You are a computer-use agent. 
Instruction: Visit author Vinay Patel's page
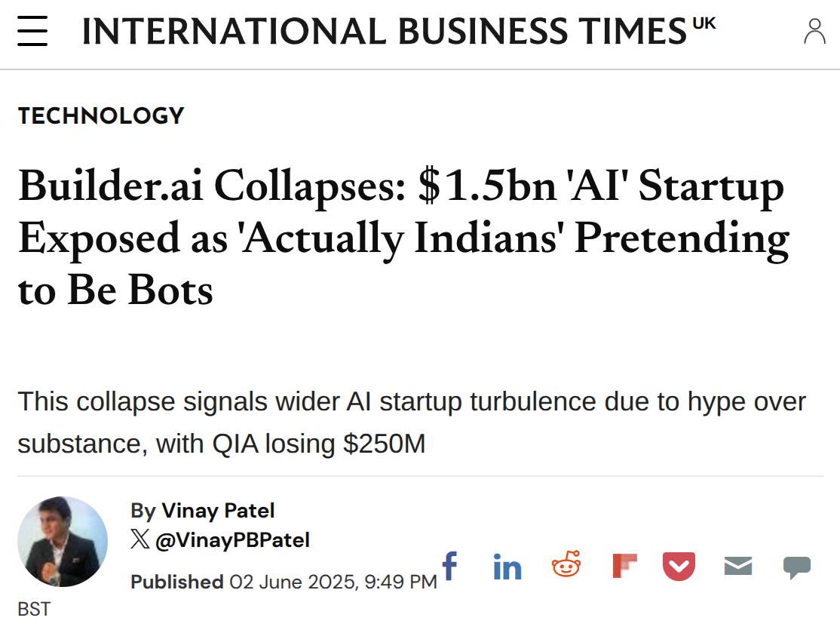218,510
